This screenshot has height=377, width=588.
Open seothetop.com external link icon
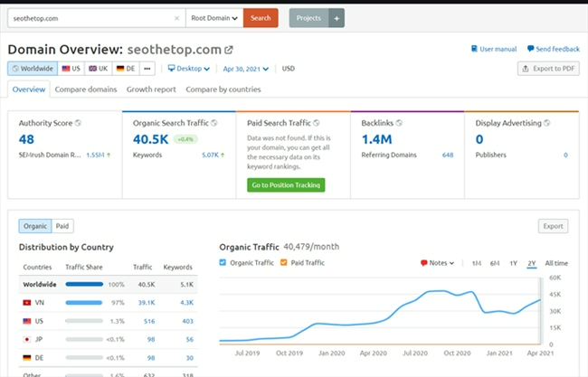coord(229,50)
